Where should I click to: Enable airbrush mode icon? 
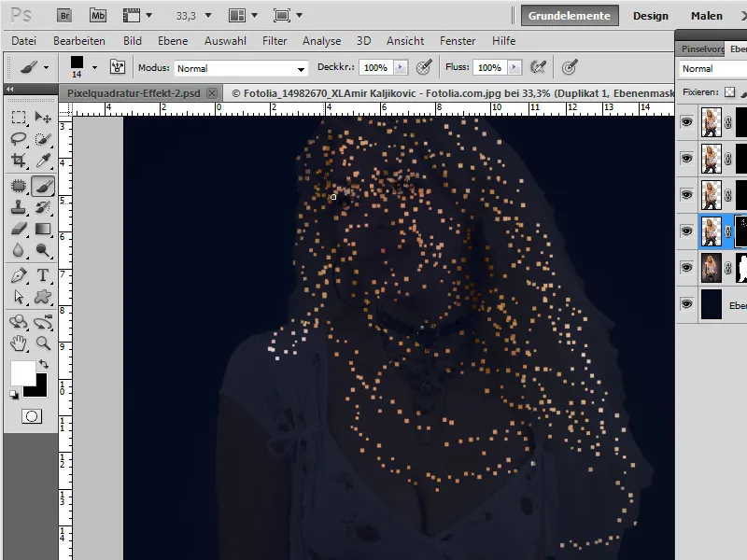[x=538, y=67]
